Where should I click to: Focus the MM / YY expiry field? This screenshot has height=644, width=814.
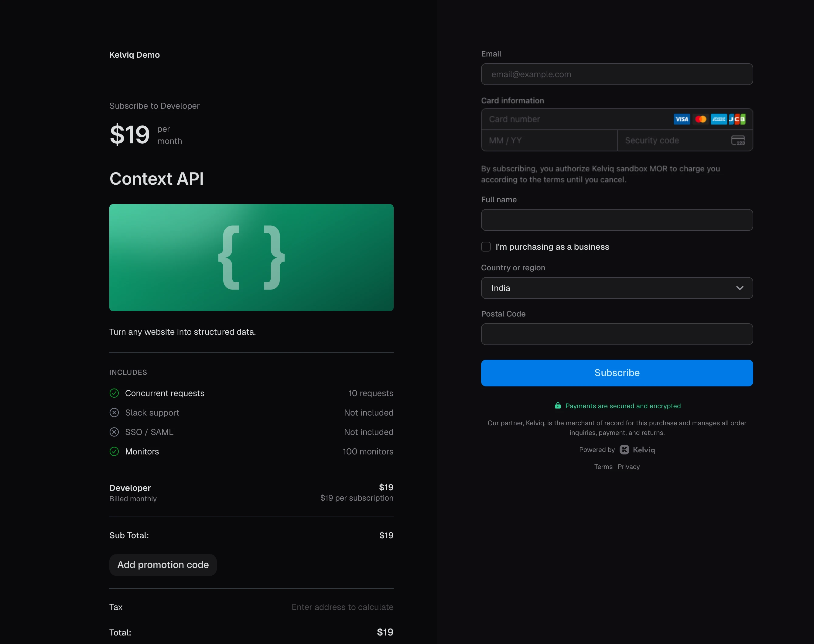(x=549, y=141)
